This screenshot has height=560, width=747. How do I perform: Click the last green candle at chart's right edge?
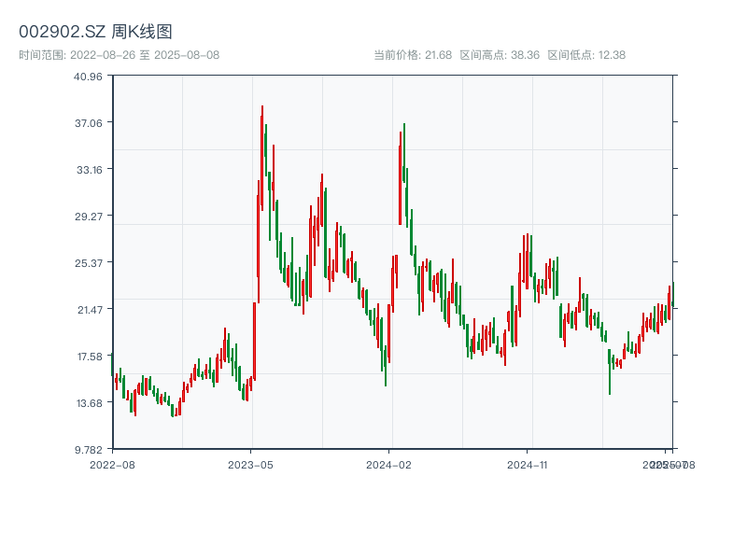673,294
